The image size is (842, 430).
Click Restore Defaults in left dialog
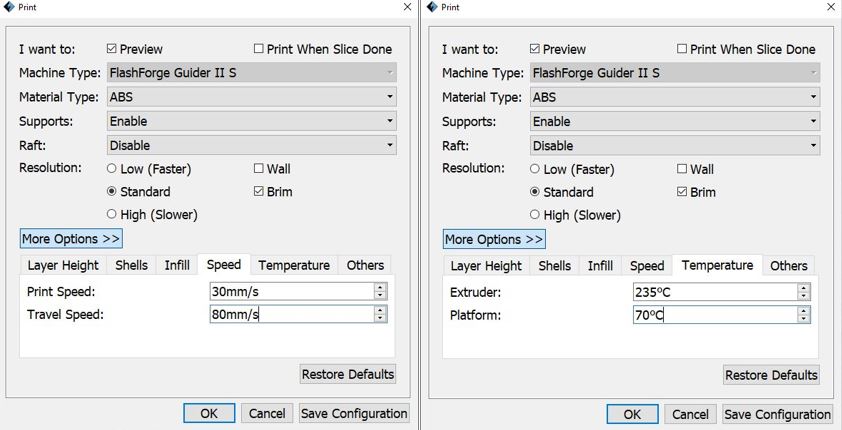[x=347, y=374]
